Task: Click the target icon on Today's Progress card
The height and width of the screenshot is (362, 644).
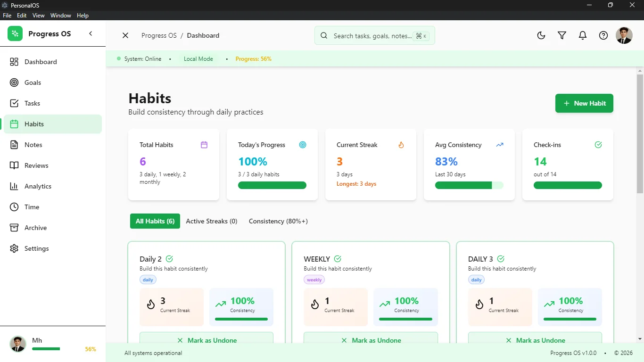Action: pos(303,145)
